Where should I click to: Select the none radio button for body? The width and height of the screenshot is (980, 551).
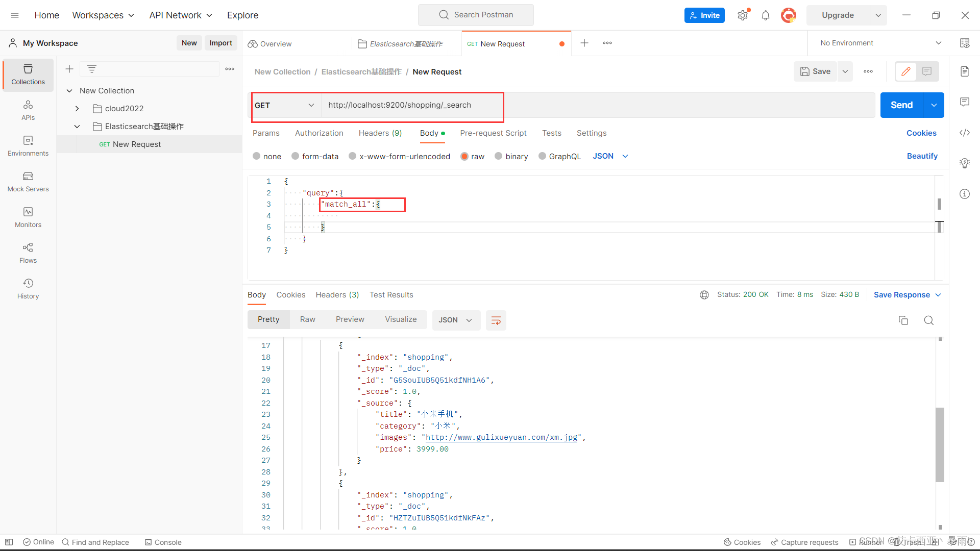[256, 156]
